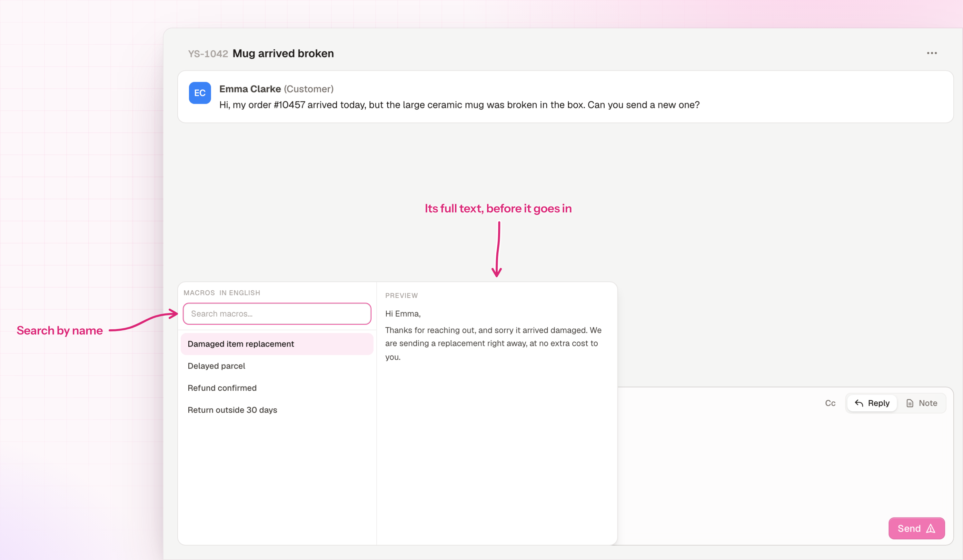Click the preview paragraph 'Thanks for reaching out'
This screenshot has height=560, width=963.
point(493,343)
